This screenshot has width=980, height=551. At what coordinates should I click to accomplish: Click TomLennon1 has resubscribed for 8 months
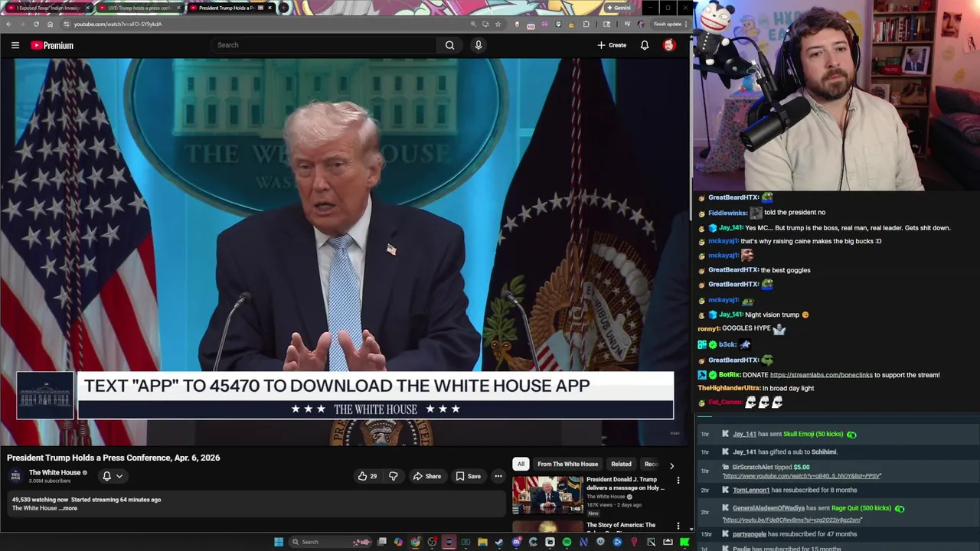point(795,490)
